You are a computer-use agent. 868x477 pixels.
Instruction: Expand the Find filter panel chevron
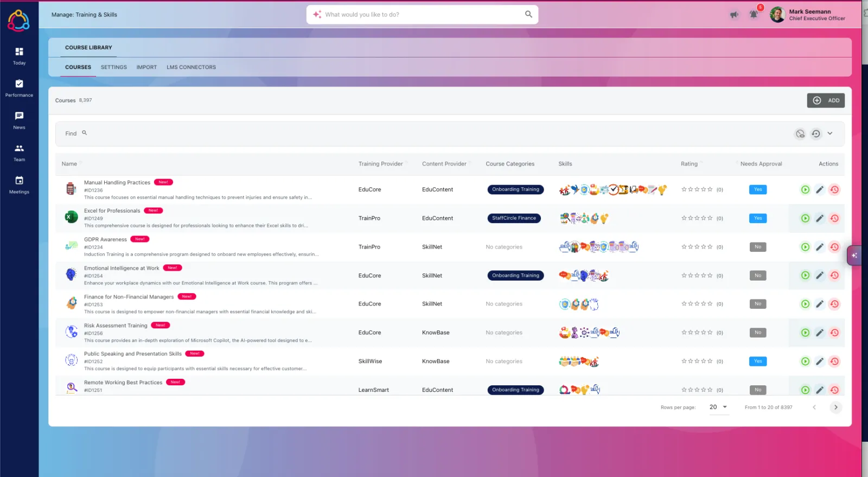coord(830,133)
